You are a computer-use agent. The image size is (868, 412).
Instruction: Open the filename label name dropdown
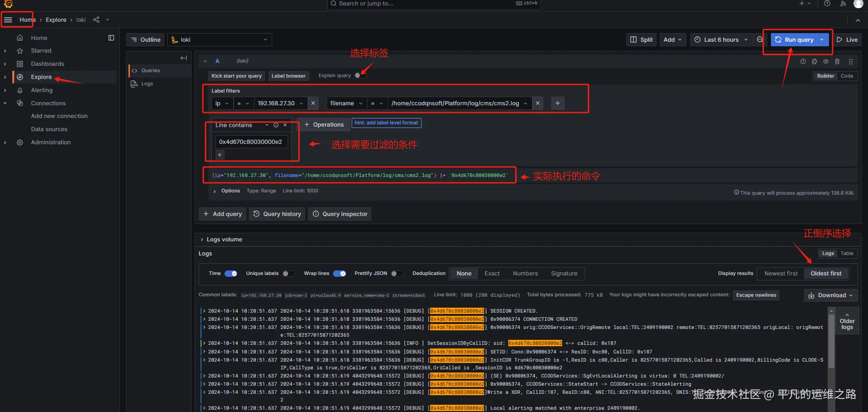pos(347,103)
